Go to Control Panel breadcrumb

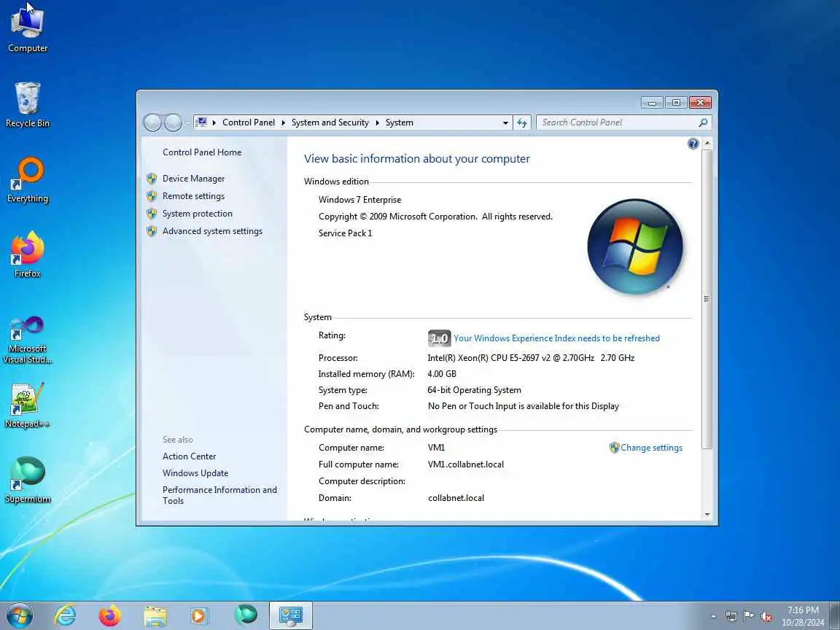[x=249, y=122]
